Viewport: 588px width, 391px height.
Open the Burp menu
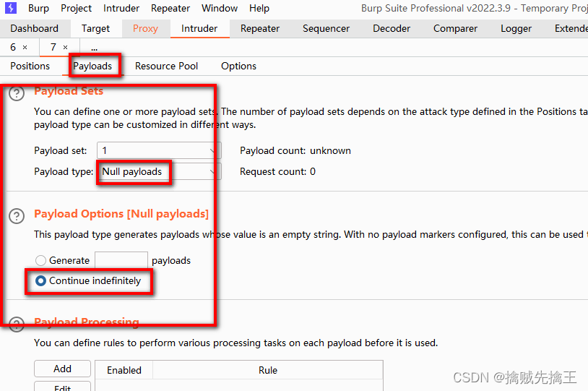pos(38,8)
